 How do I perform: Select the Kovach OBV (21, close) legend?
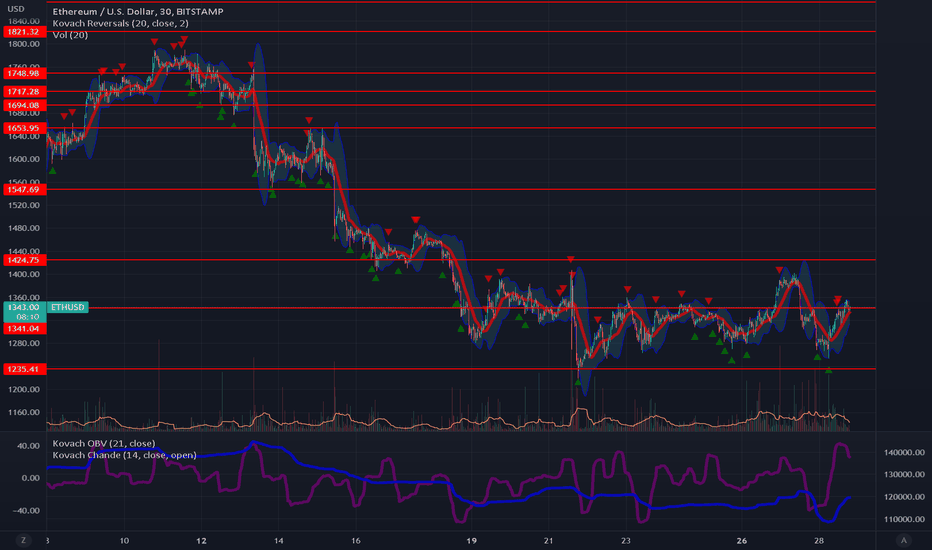[104, 443]
